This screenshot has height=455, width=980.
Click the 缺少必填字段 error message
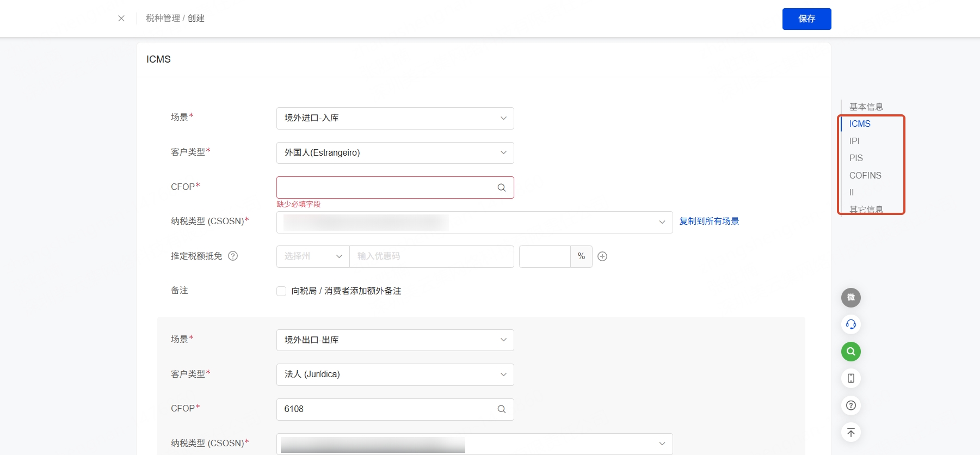299,204
